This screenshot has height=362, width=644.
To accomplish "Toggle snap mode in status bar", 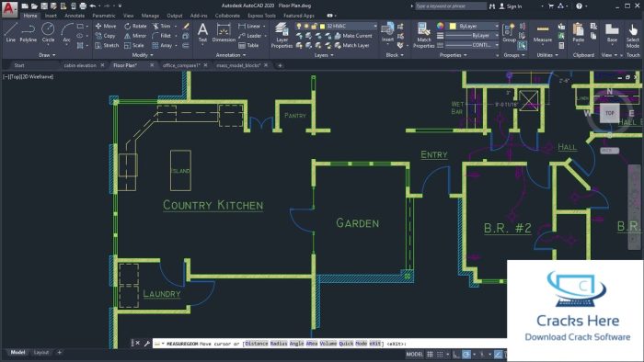I will [440, 355].
